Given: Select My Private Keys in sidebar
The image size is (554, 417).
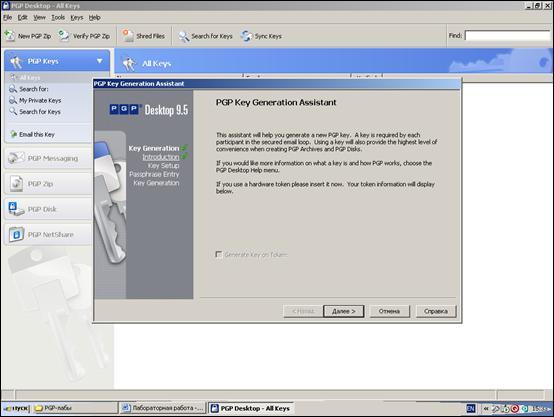Looking at the screenshot, I should 40,100.
